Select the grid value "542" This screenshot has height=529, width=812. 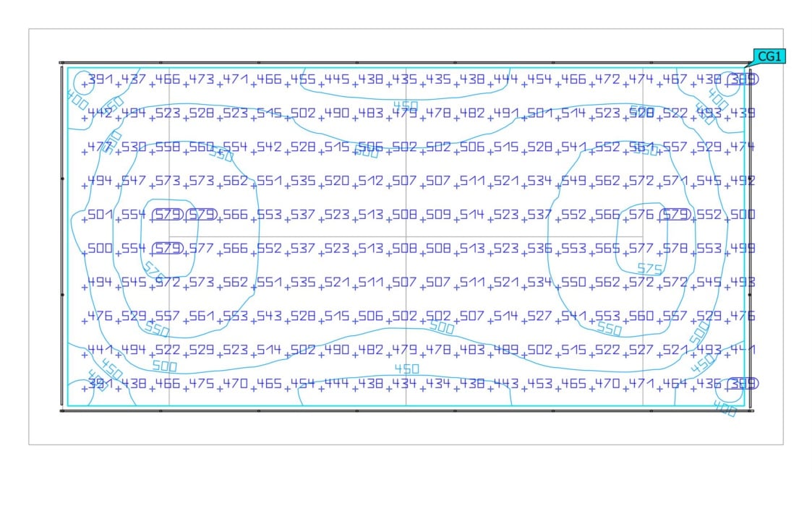click(x=269, y=147)
